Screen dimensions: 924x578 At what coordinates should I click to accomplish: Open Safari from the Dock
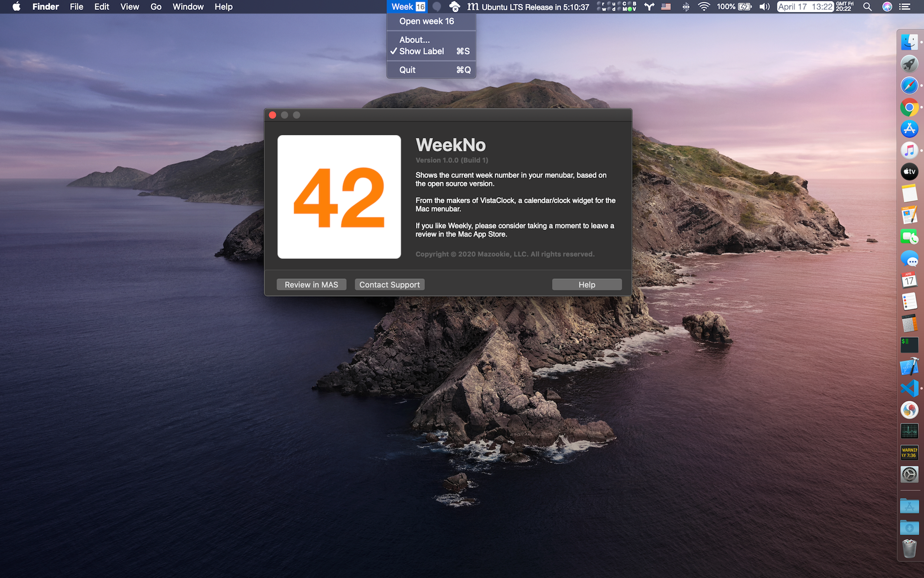tap(910, 86)
